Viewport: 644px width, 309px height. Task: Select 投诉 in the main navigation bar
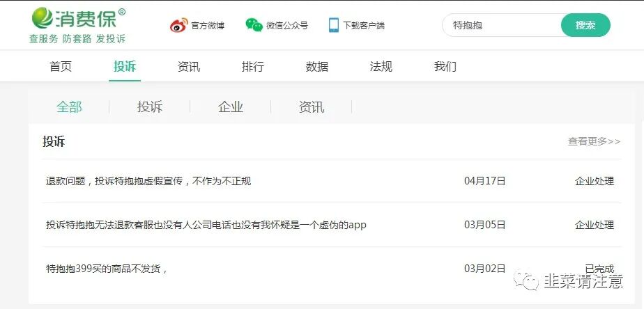[x=125, y=67]
